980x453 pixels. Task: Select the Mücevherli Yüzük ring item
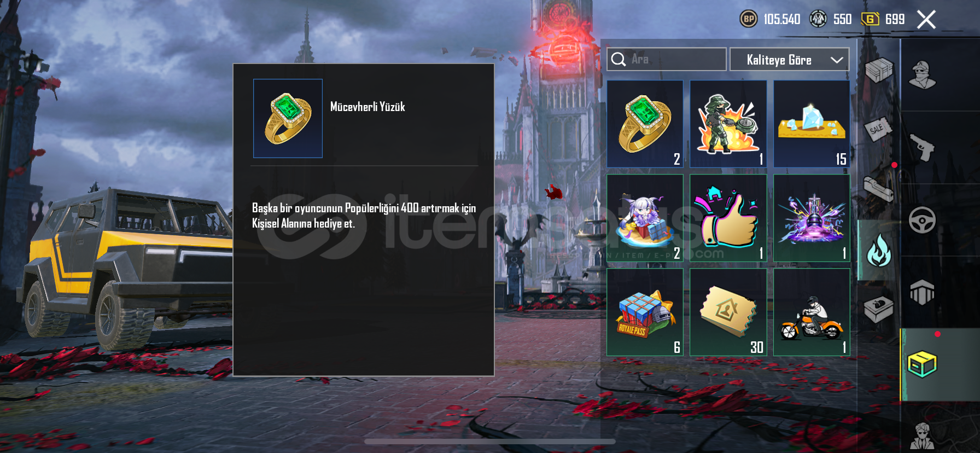(645, 124)
